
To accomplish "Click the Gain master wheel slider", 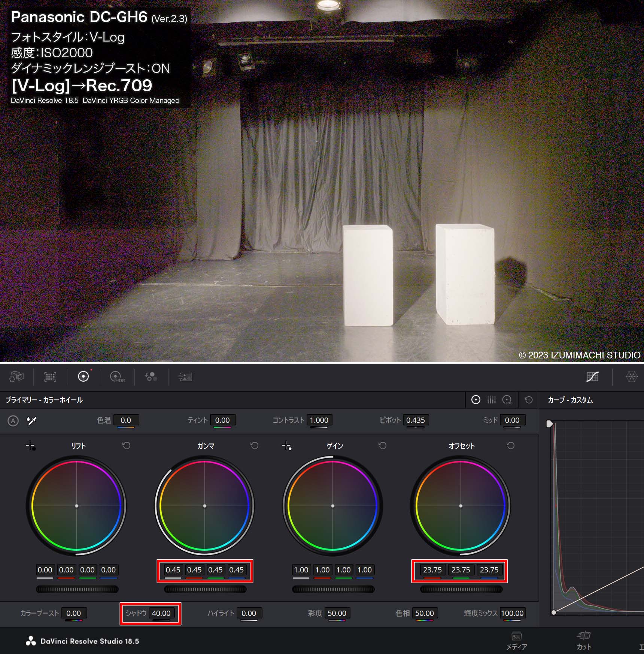I will [x=333, y=589].
